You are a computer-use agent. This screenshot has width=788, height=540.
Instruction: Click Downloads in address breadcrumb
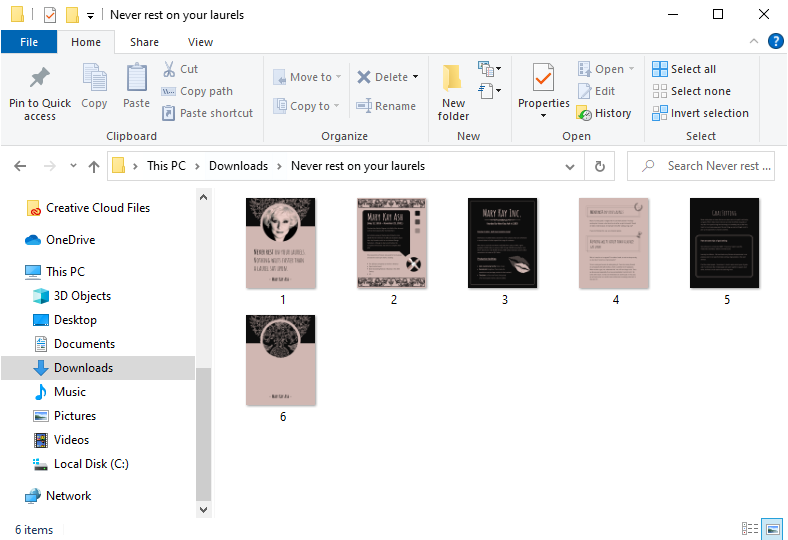pos(238,166)
